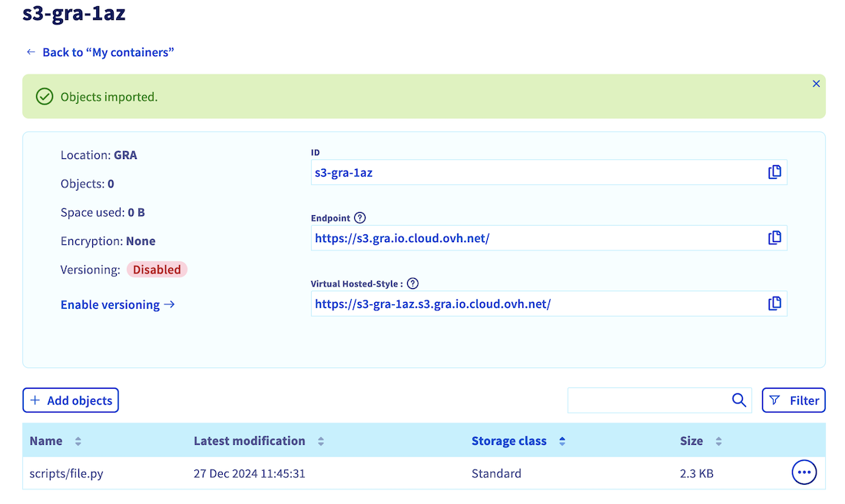The height and width of the screenshot is (504, 845).
Task: Sort by Latest modification column
Action: tap(320, 442)
